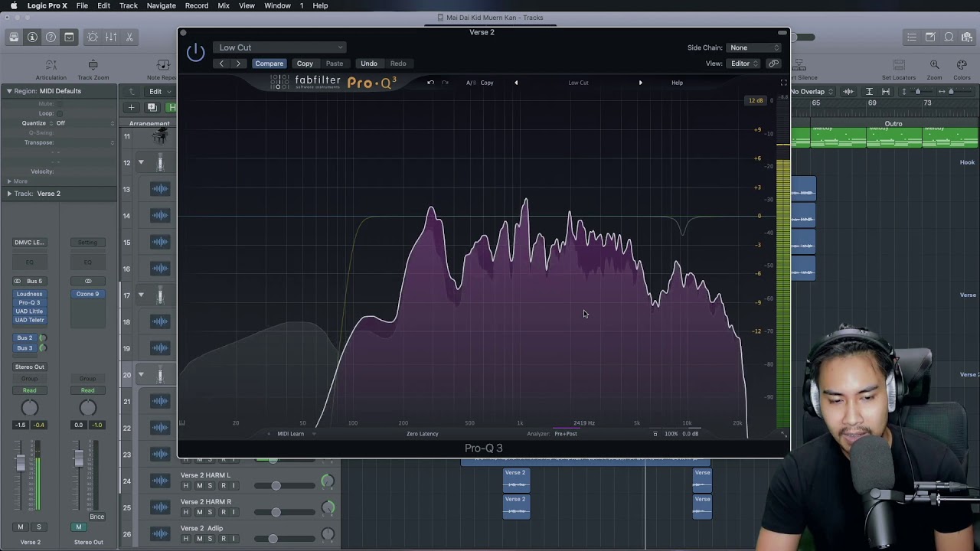Open the Apple menu

13,5
